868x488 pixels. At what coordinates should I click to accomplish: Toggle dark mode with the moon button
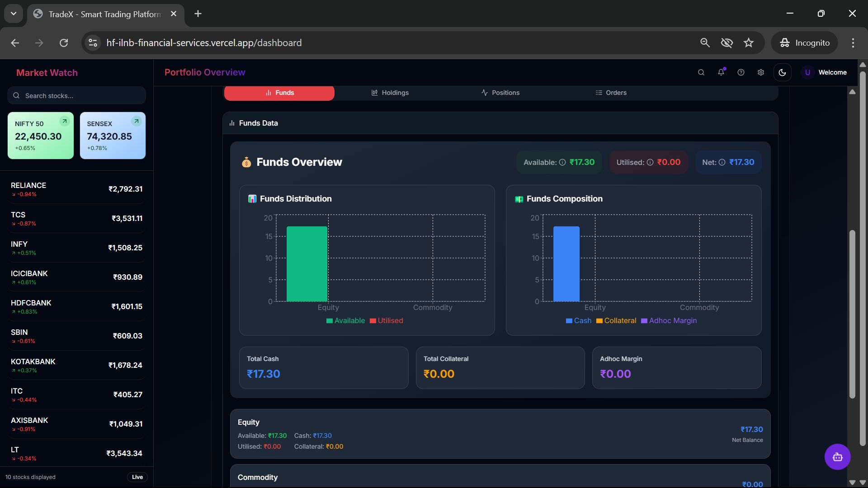(x=783, y=72)
